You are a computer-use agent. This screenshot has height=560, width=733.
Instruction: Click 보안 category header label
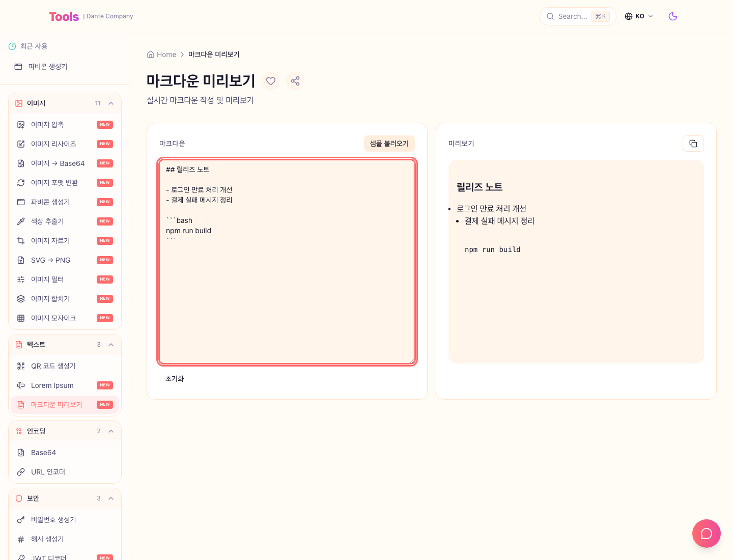(x=33, y=498)
